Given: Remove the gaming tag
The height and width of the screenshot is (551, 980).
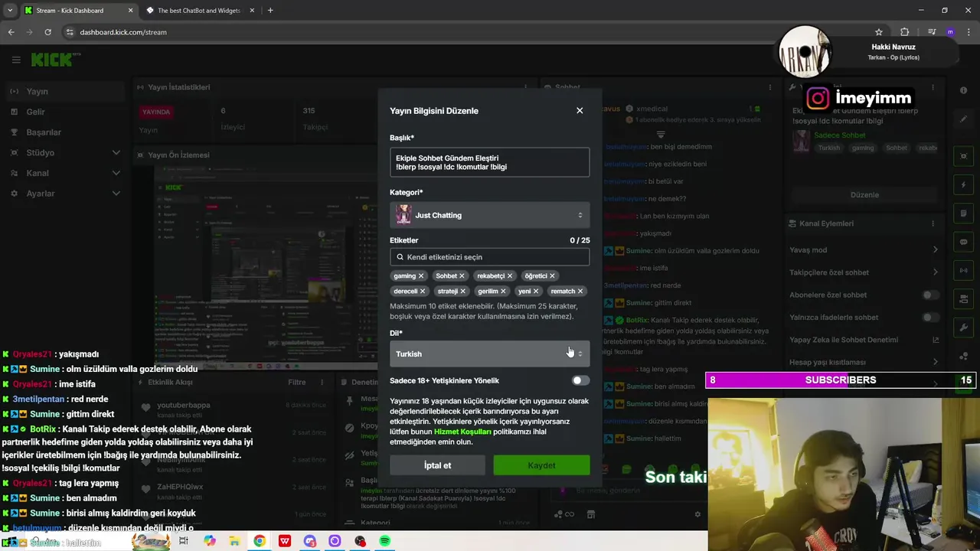Looking at the screenshot, I should tap(421, 276).
